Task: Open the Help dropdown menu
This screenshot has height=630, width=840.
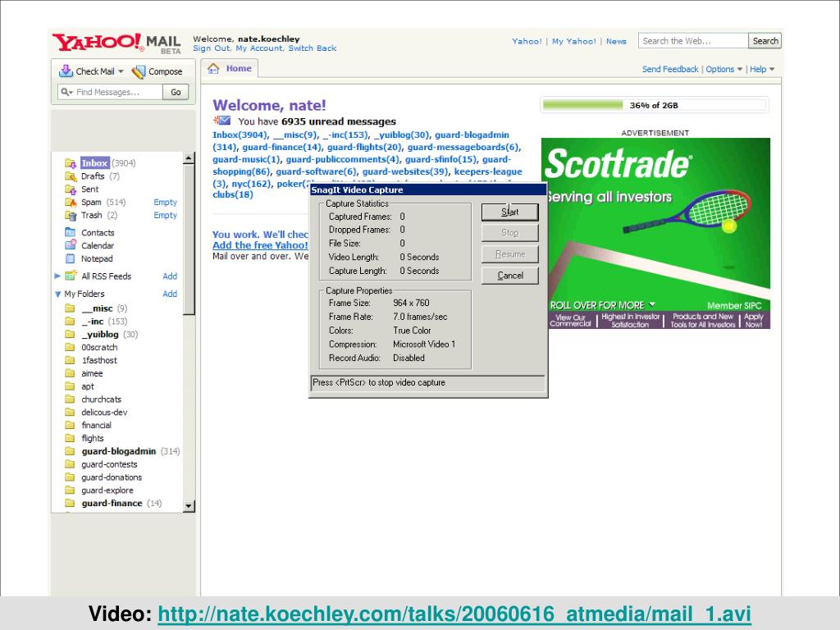Action: tap(772, 70)
